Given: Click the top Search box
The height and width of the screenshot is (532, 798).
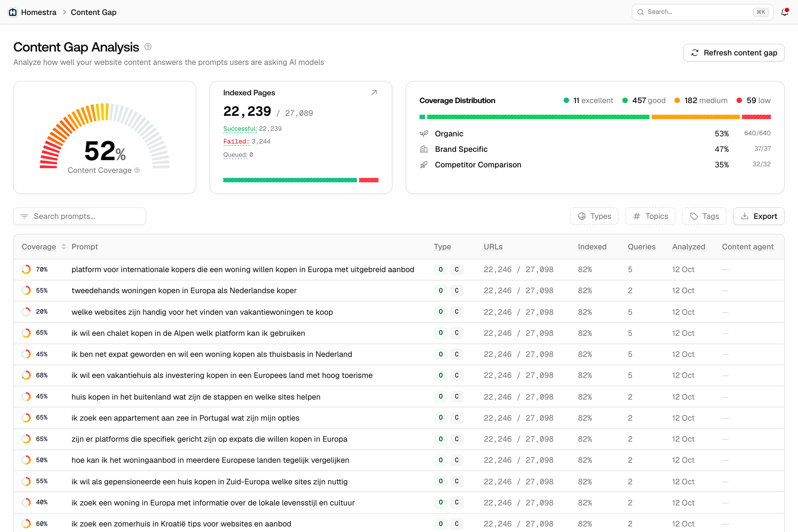Looking at the screenshot, I should 702,12.
